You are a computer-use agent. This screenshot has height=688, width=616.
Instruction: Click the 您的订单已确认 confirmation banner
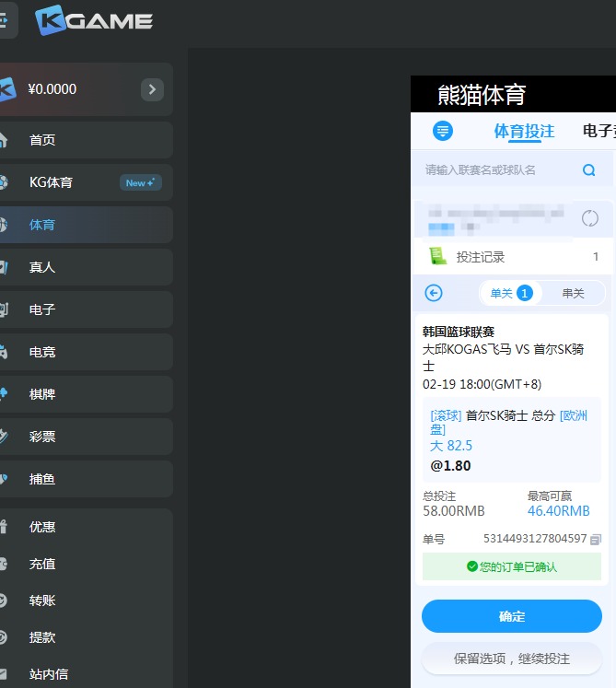(x=512, y=567)
